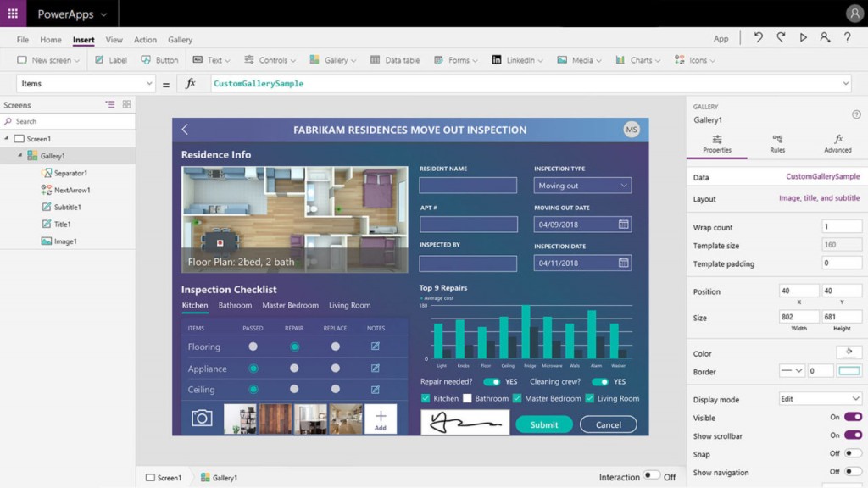
Task: Open the Border color swatch
Action: 847,370
